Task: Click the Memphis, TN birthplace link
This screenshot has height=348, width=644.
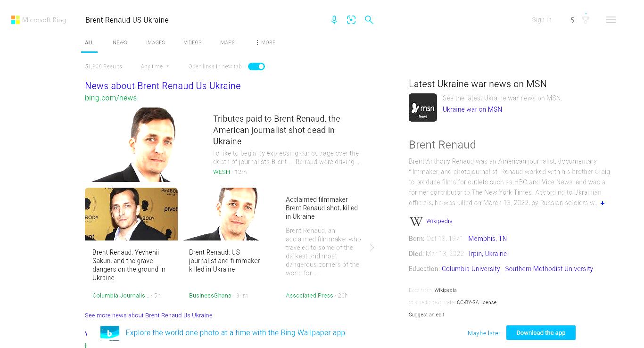Action: tap(487, 239)
